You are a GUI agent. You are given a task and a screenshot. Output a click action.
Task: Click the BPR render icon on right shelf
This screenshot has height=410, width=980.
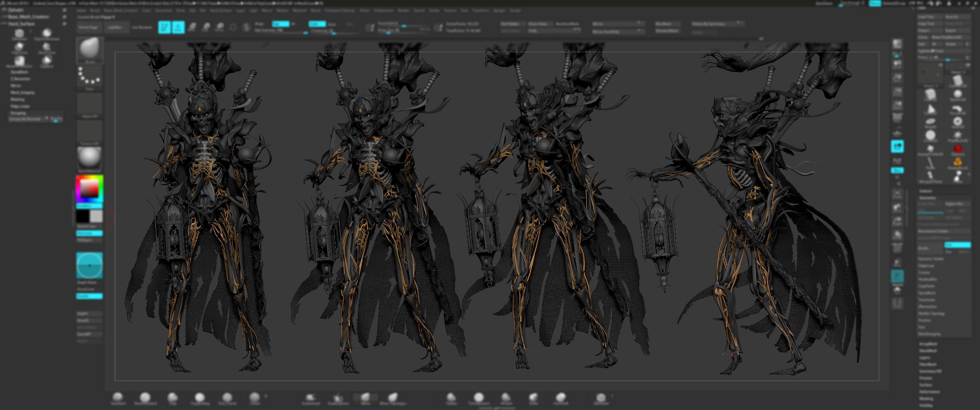click(x=897, y=44)
